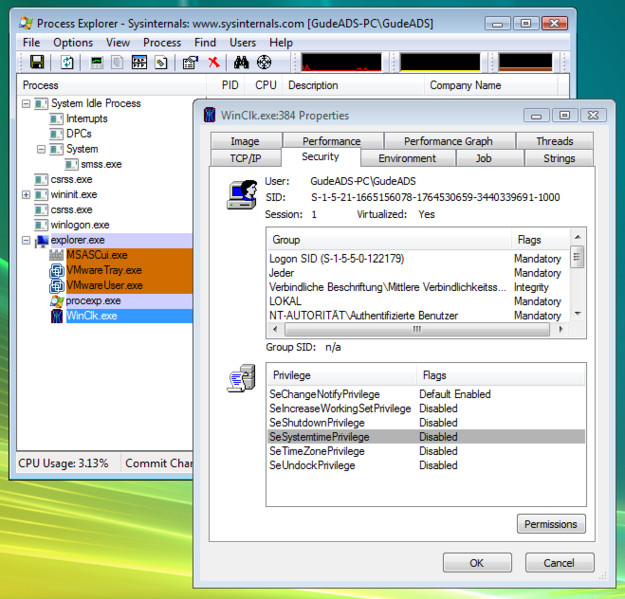Image resolution: width=625 pixels, height=599 pixels.
Task: Click the VMwareUser.exe process icon
Action: pos(57,286)
